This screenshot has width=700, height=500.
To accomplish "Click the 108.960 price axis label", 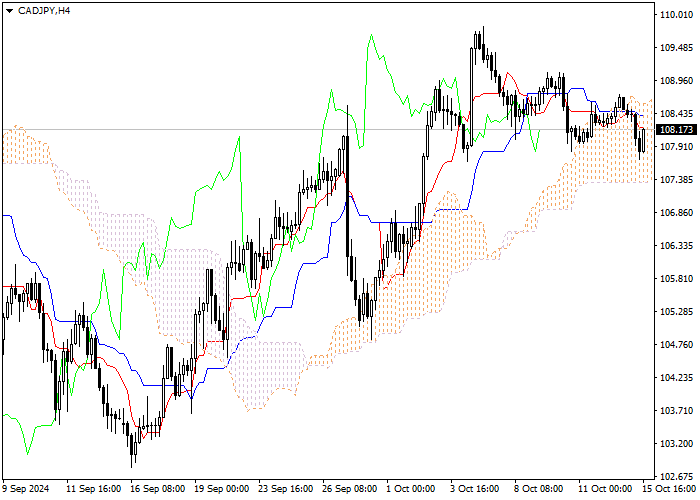I will [x=676, y=81].
